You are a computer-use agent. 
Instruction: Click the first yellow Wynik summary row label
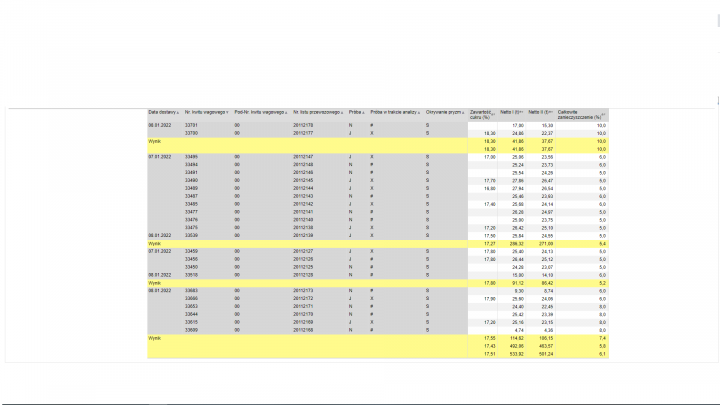(x=155, y=141)
